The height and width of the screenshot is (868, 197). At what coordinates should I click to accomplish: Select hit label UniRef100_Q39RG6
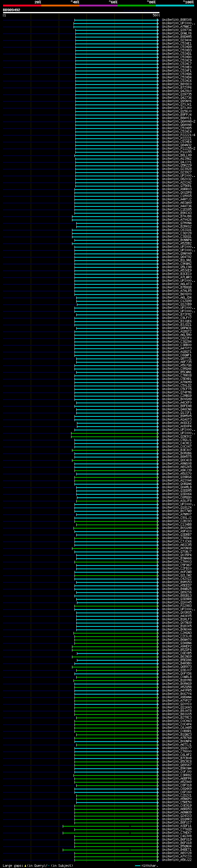pyautogui.click(x=176, y=477)
